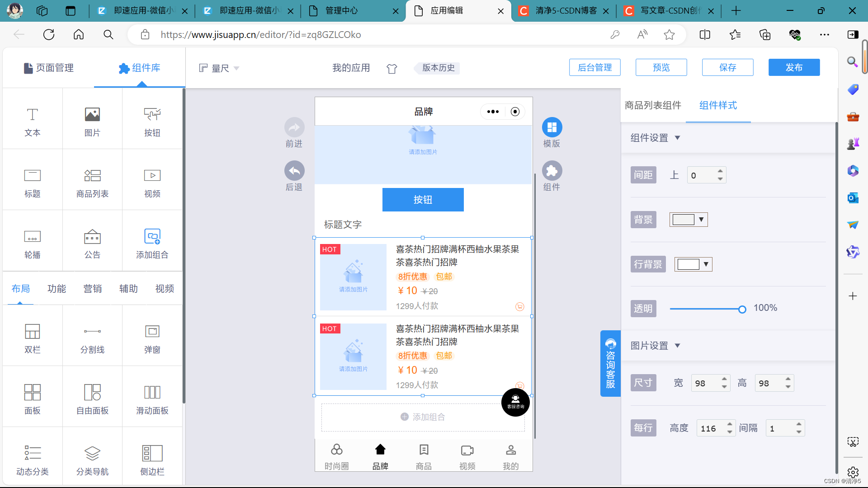Screen dimensions: 868x488
Task: Switch to the 页面管理 tab
Action: [x=49, y=68]
